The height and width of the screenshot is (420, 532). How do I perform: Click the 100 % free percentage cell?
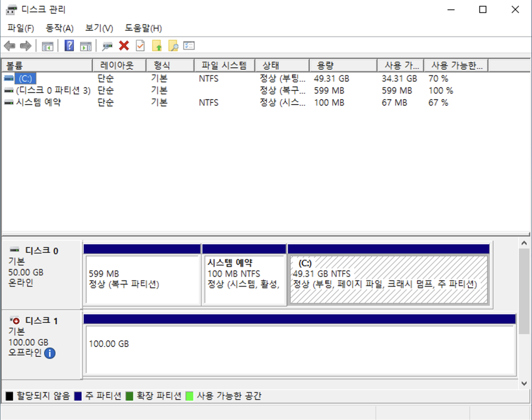point(441,90)
